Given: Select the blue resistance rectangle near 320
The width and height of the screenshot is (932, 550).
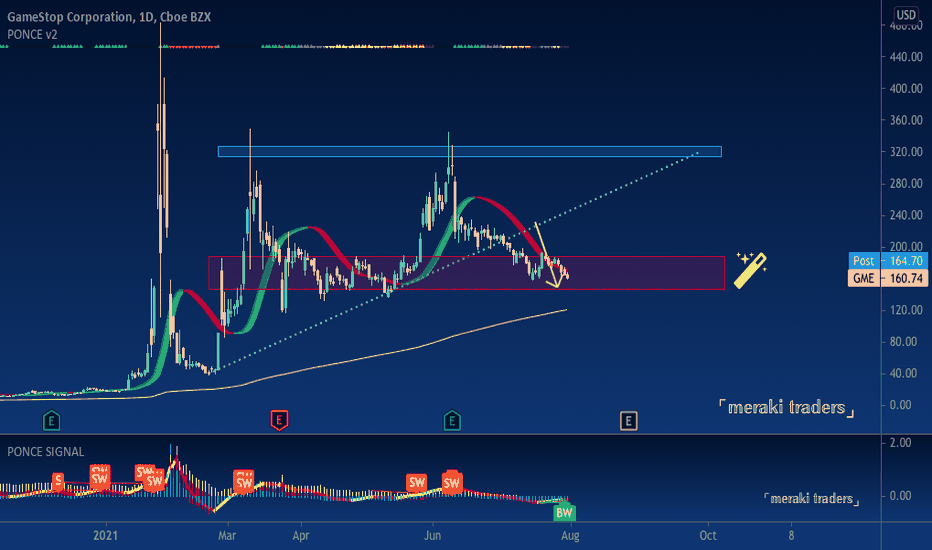Looking at the screenshot, I should [x=470, y=152].
